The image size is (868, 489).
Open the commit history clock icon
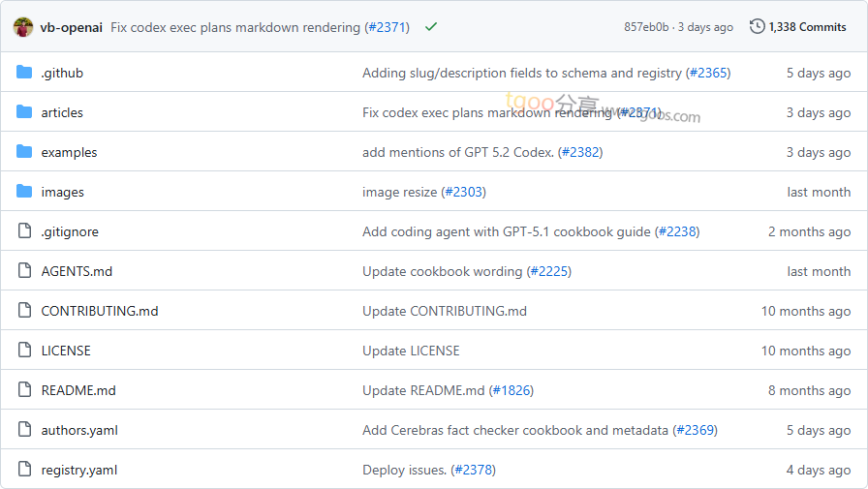pos(757,26)
